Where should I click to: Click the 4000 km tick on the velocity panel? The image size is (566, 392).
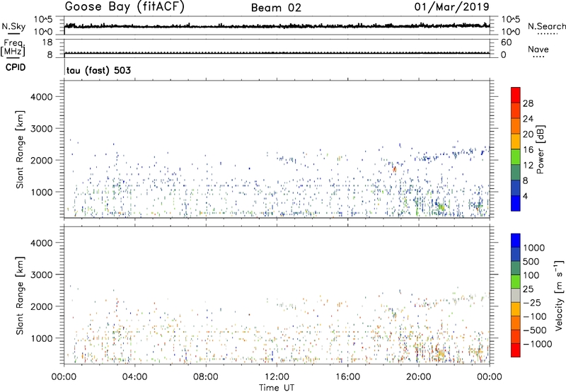41,243
